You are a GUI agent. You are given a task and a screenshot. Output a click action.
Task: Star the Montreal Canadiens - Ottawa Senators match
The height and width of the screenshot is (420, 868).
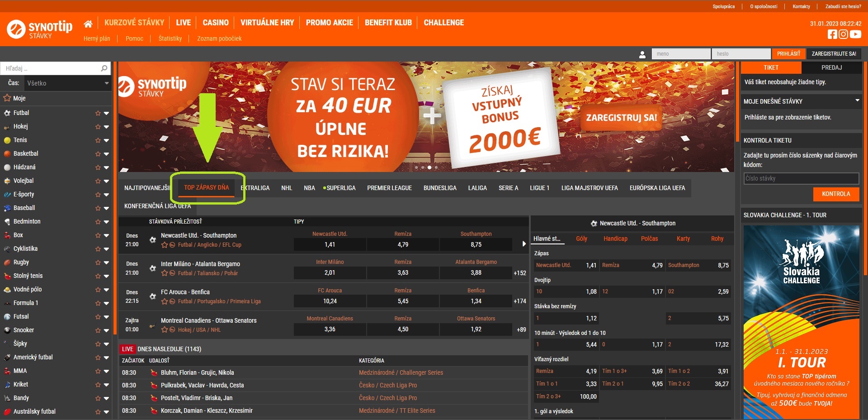pos(165,330)
